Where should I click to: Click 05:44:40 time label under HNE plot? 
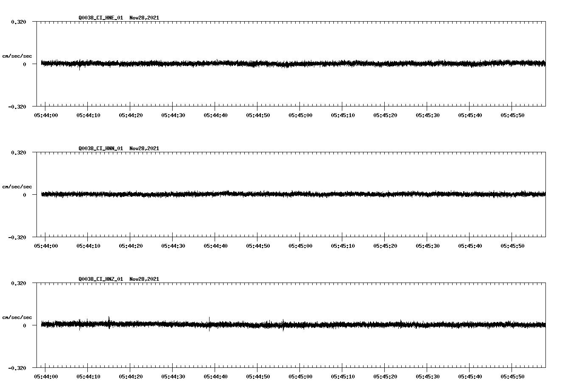215,115
